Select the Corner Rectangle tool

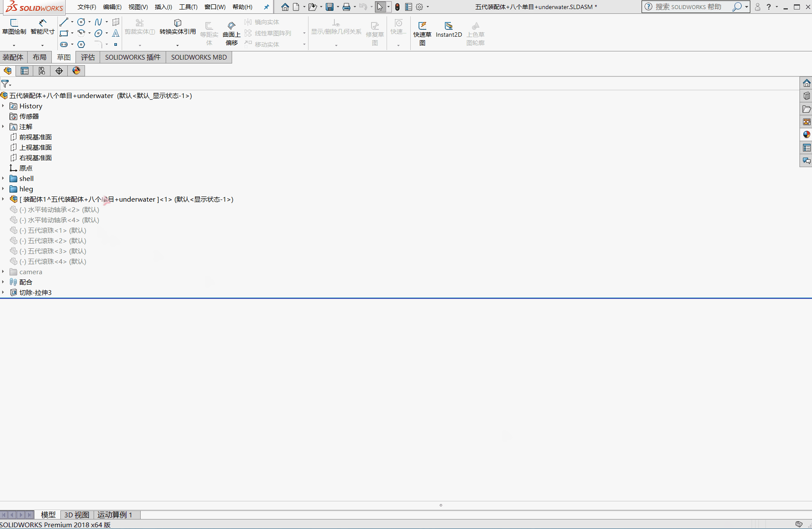click(x=64, y=33)
